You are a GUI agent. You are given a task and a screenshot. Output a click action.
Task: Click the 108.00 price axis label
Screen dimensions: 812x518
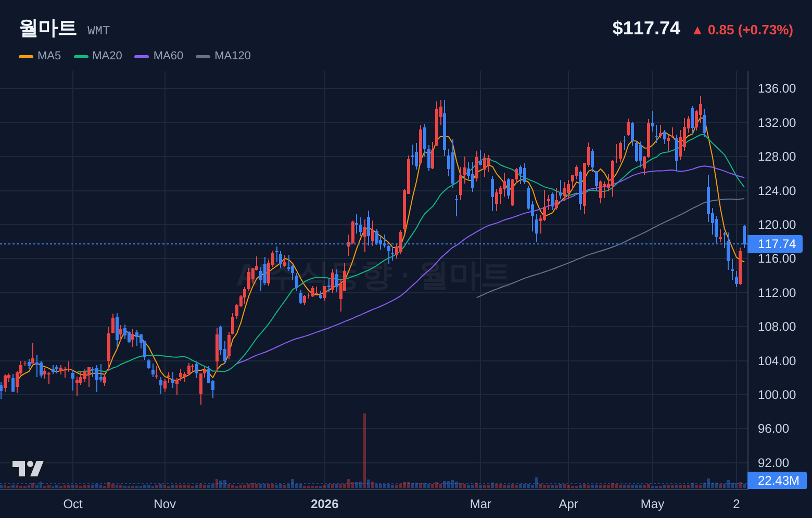(x=777, y=327)
